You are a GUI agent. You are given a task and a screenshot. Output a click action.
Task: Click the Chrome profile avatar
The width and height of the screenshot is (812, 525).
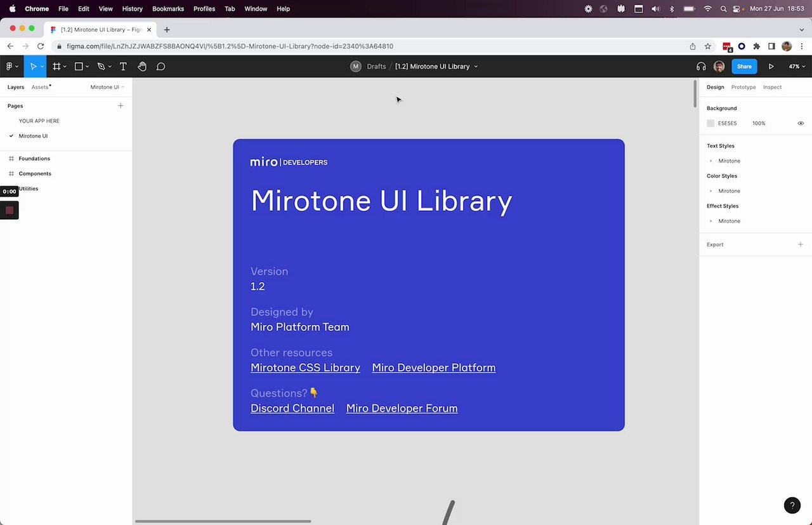tap(787, 46)
